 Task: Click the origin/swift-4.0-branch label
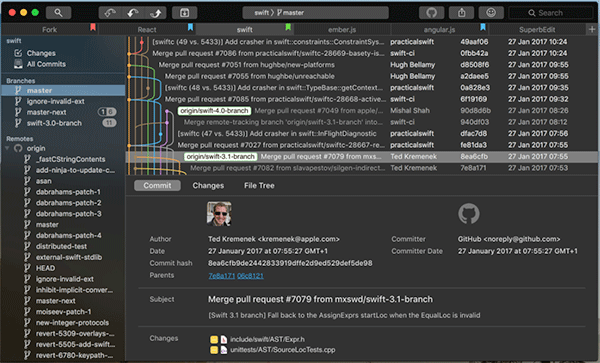click(x=214, y=111)
